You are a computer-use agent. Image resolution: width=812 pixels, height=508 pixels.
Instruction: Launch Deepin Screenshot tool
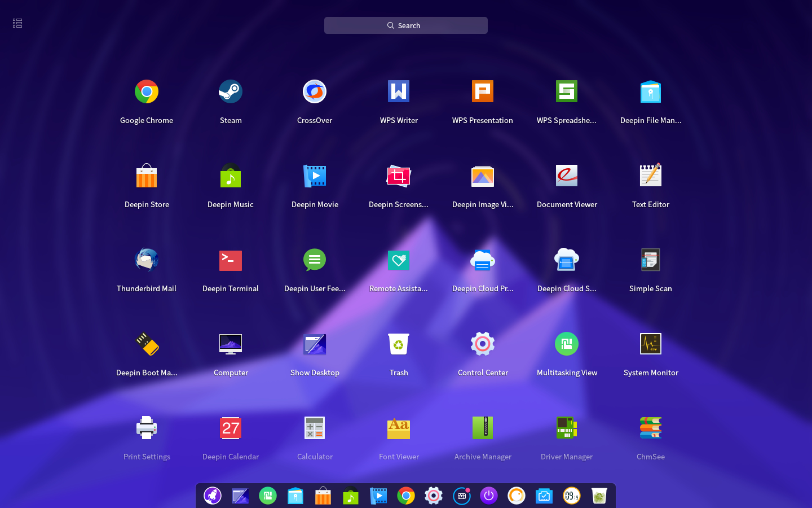tap(399, 176)
